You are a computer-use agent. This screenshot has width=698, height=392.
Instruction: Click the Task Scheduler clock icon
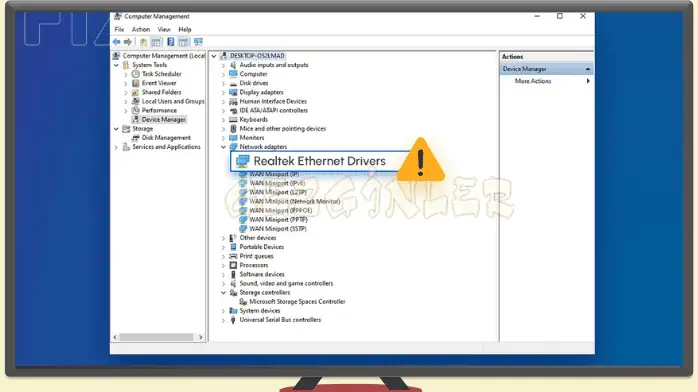point(136,74)
